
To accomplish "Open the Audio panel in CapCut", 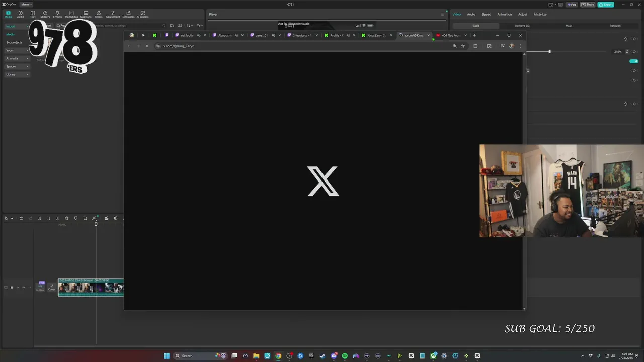I will (x=21, y=14).
